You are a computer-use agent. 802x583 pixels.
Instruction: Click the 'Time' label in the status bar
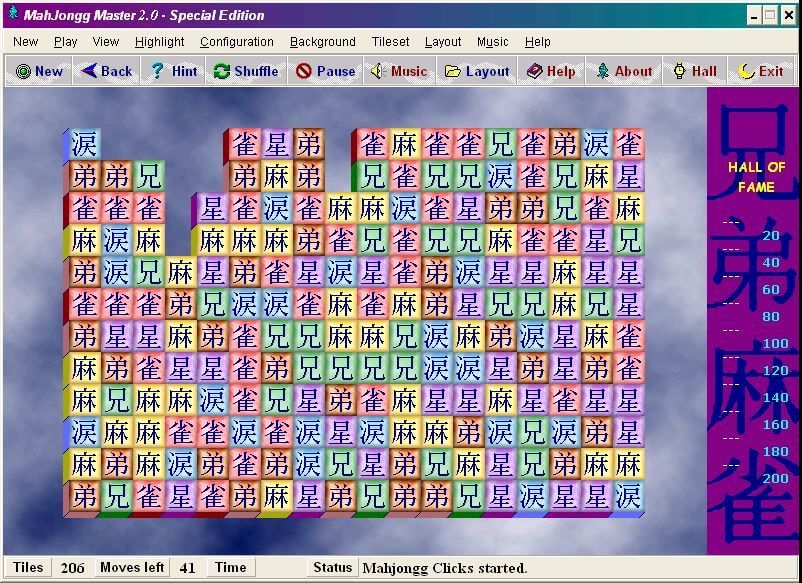(x=231, y=568)
